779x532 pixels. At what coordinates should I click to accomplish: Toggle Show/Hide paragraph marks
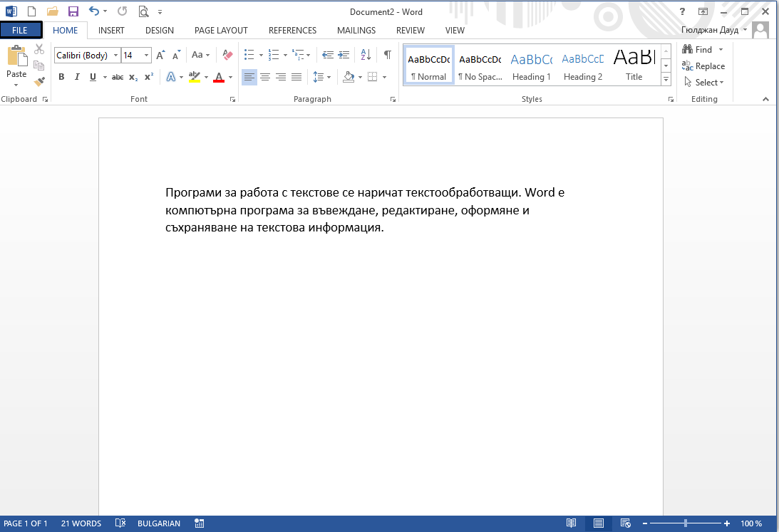click(387, 55)
